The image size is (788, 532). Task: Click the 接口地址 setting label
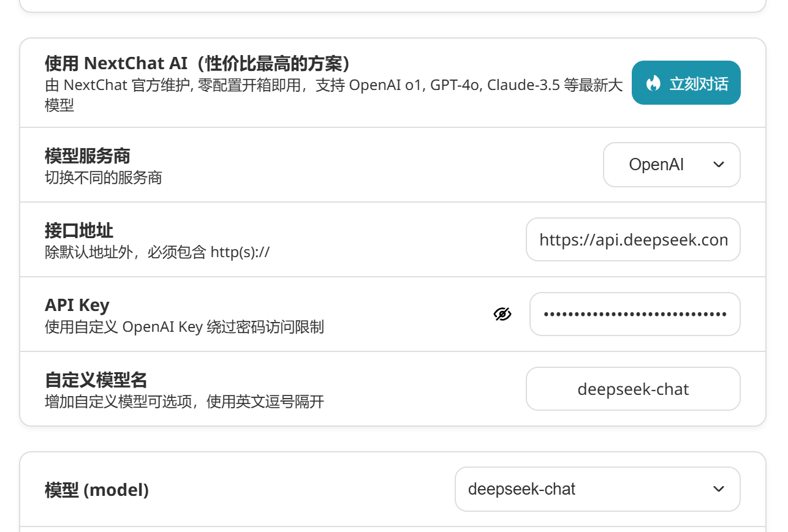point(79,230)
